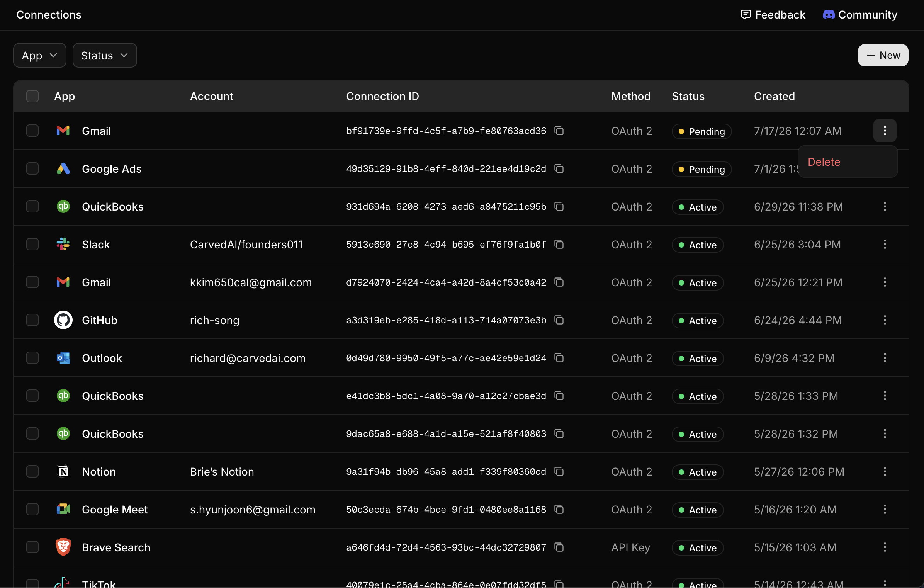The width and height of the screenshot is (924, 588).
Task: Click account rich-song
Action: tap(214, 320)
